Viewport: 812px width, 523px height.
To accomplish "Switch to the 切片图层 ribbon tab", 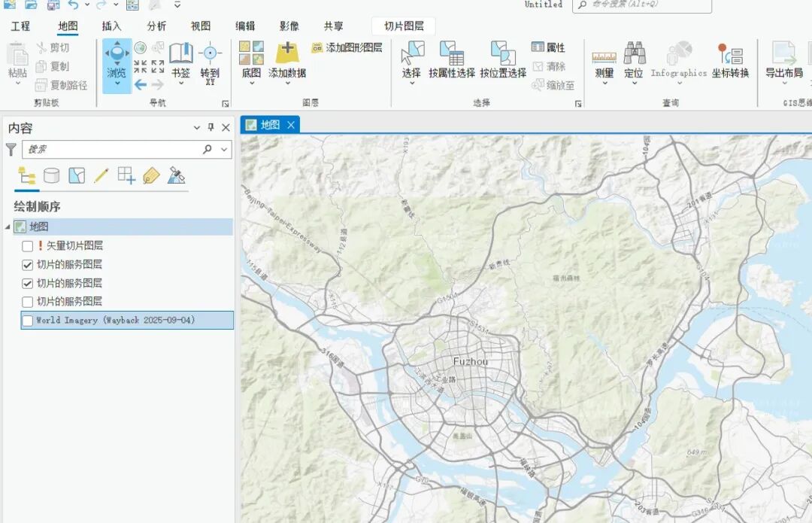I will tap(404, 25).
